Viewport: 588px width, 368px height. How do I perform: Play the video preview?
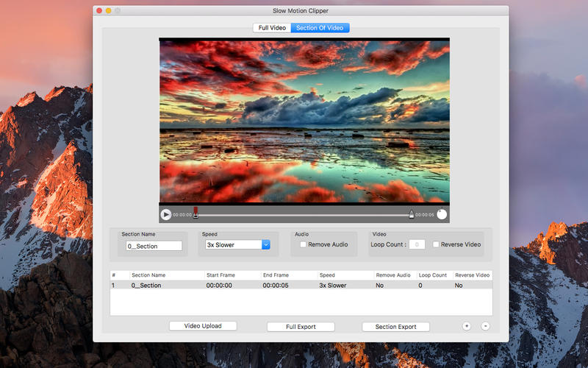tap(165, 214)
